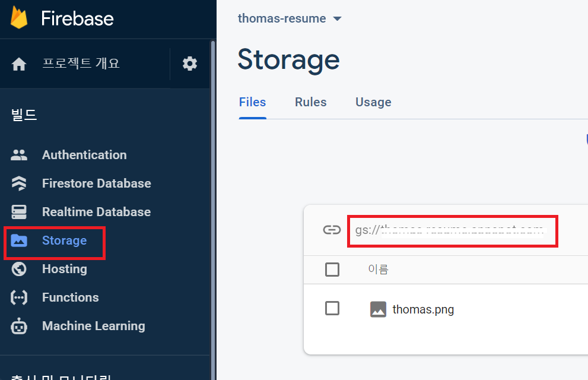The image size is (588, 380).
Task: Open Hosting in the sidebar
Action: click(65, 269)
